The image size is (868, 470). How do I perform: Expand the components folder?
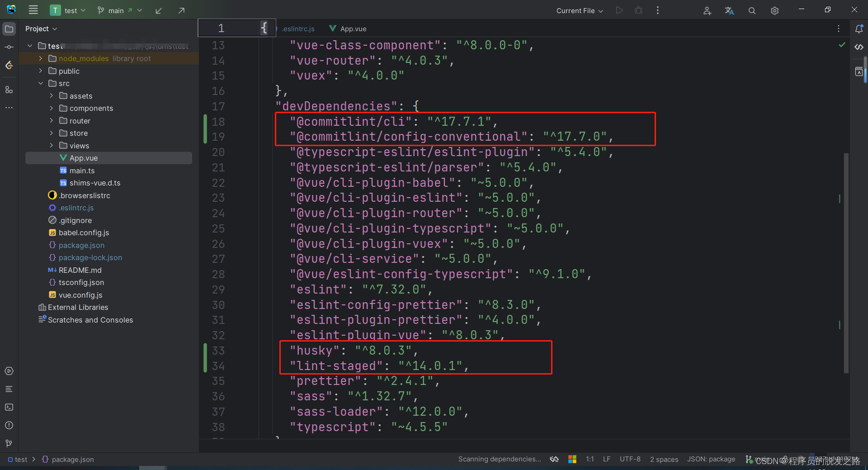point(52,108)
